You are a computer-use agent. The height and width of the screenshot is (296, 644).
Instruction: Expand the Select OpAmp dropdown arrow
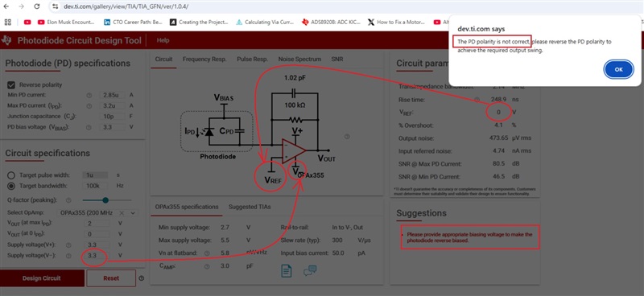coord(133,213)
